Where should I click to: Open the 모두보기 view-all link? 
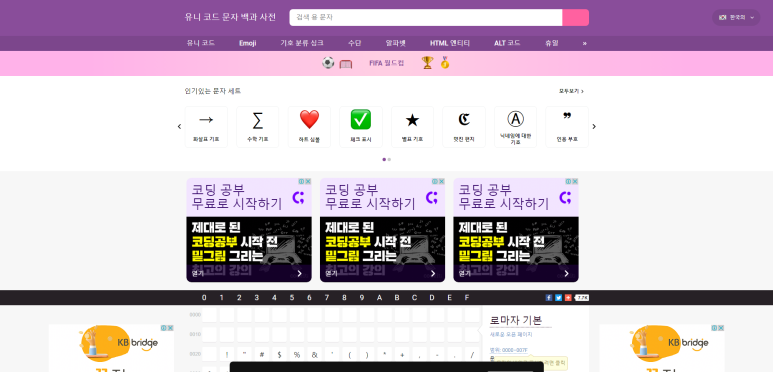click(571, 91)
